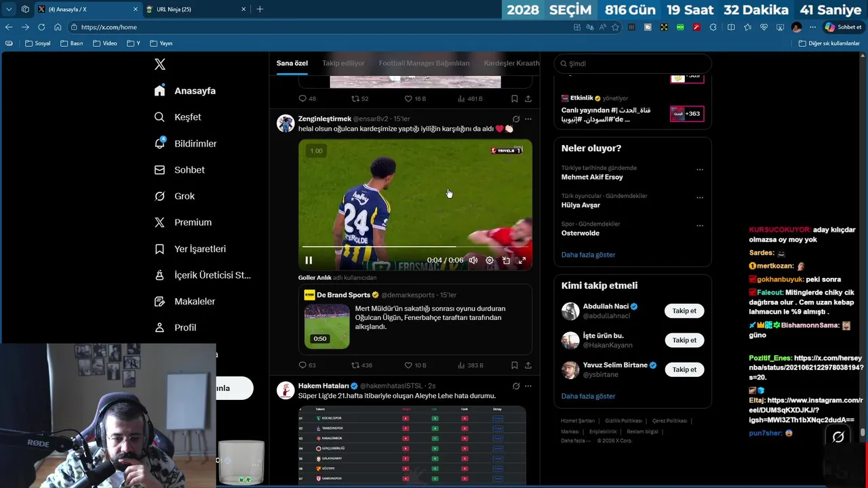Open options for Hülya Avşar trend

point(700,198)
